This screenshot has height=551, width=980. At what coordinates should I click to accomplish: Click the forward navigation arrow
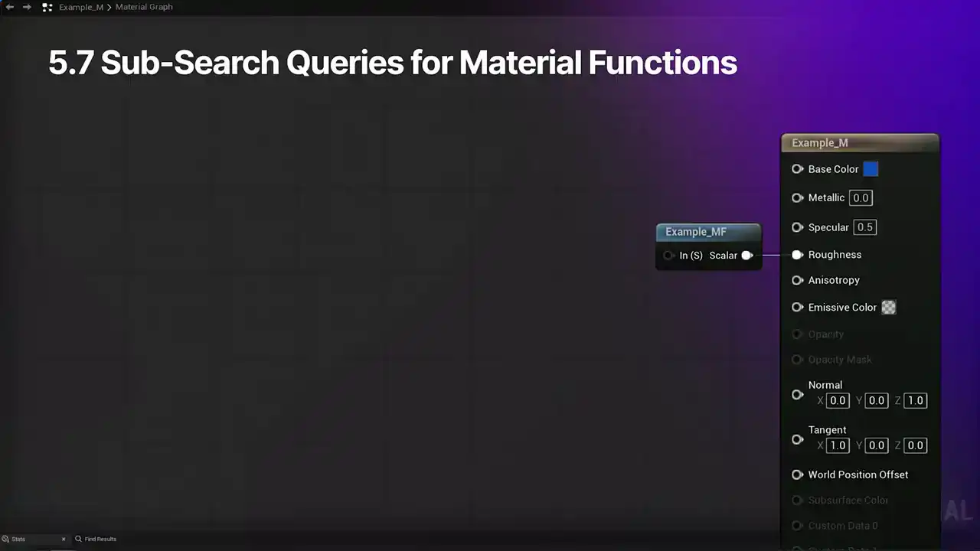click(27, 7)
